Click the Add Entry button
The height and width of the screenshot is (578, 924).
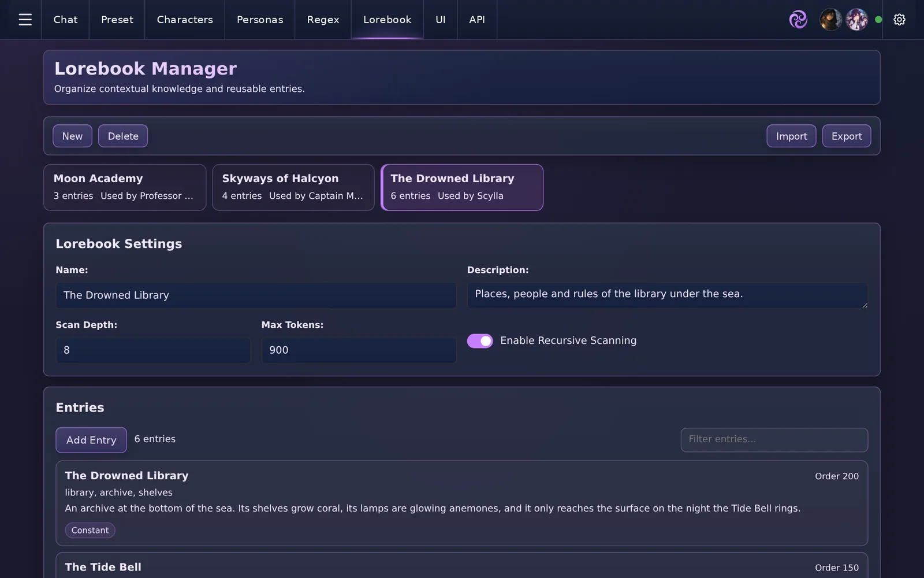point(91,440)
